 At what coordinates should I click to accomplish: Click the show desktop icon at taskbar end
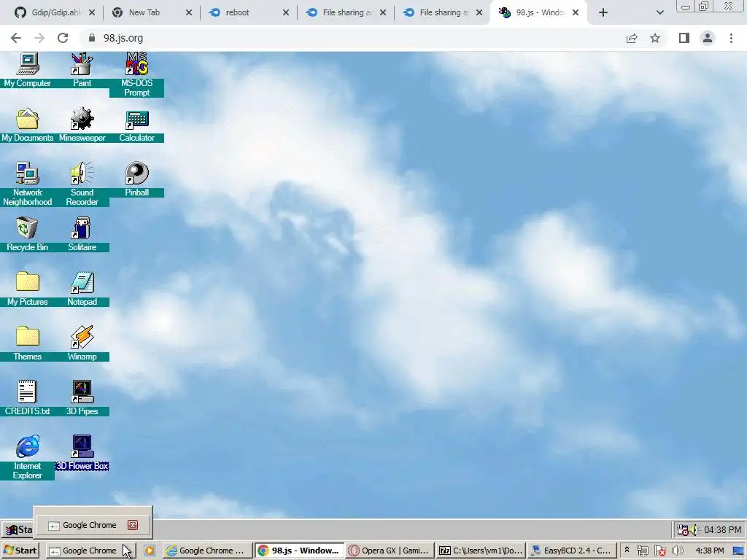point(738,551)
